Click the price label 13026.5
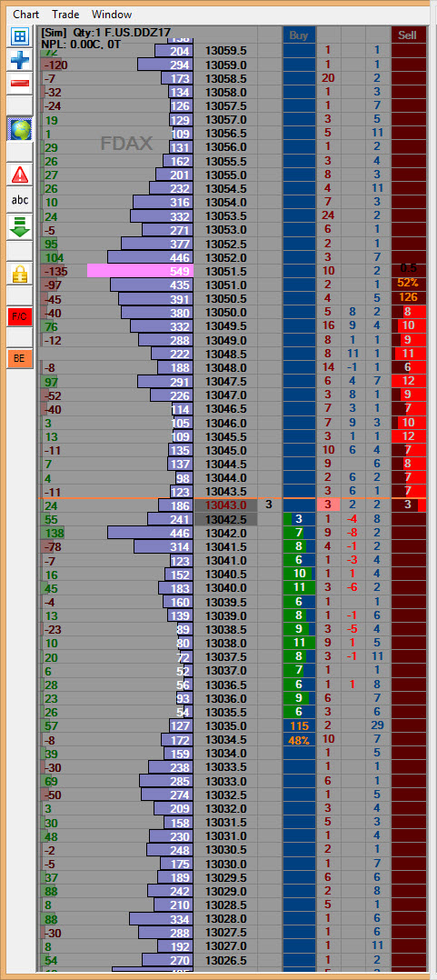 [x=226, y=960]
